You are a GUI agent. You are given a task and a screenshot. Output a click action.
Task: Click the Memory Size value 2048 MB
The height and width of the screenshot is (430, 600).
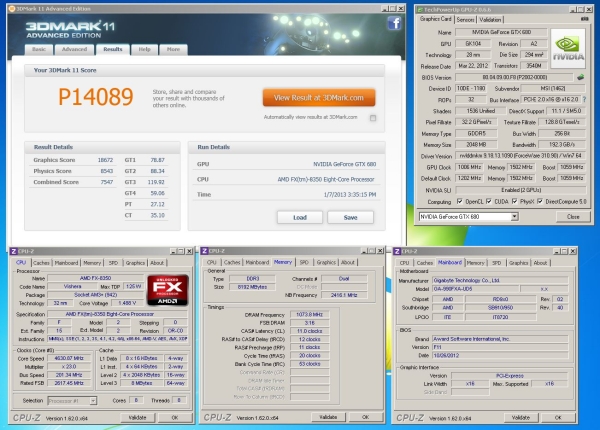(476, 145)
